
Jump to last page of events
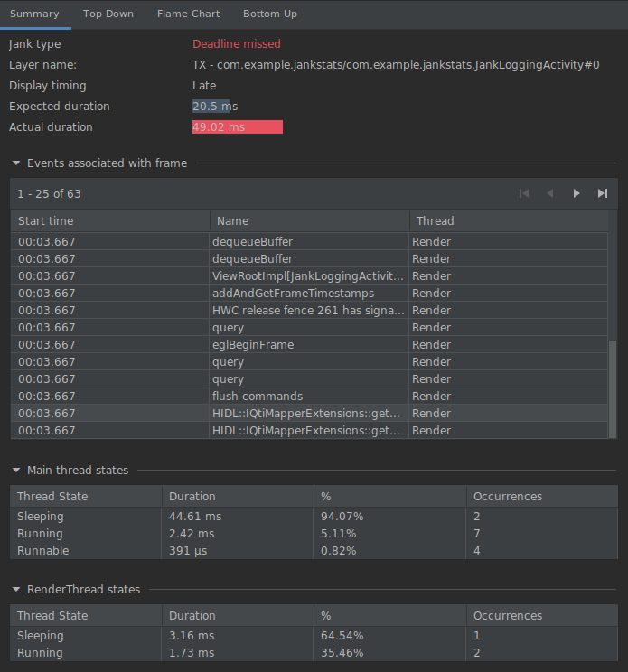click(x=603, y=193)
